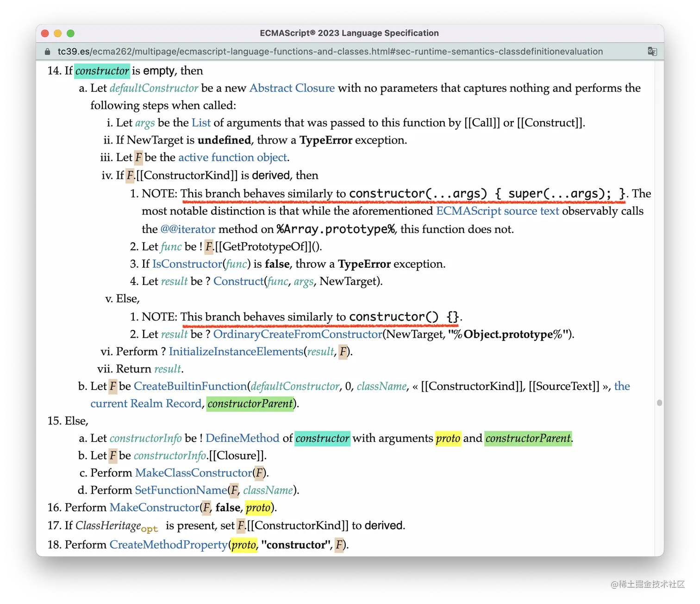Click the func variable in step 2
700x604 pixels.
point(171,247)
